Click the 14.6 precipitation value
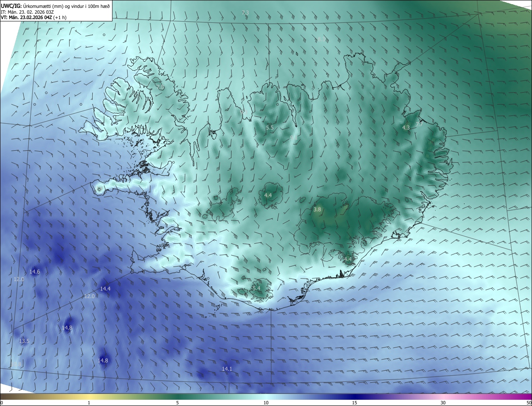 coord(34,272)
